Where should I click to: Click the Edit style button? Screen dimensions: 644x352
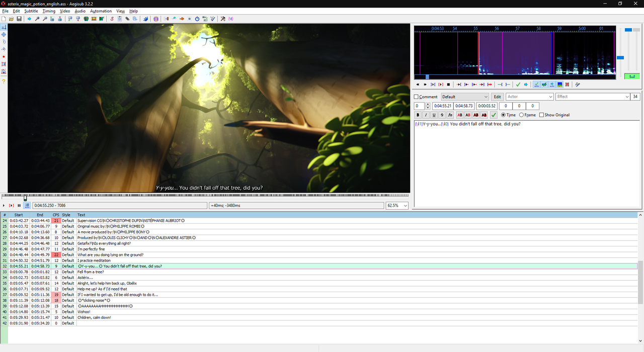click(497, 97)
